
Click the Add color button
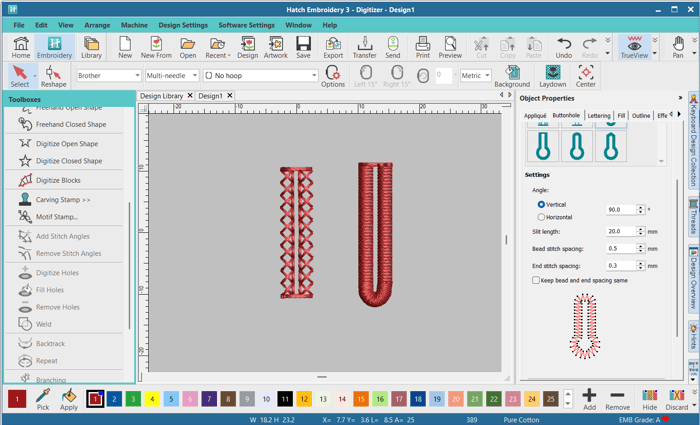click(589, 398)
